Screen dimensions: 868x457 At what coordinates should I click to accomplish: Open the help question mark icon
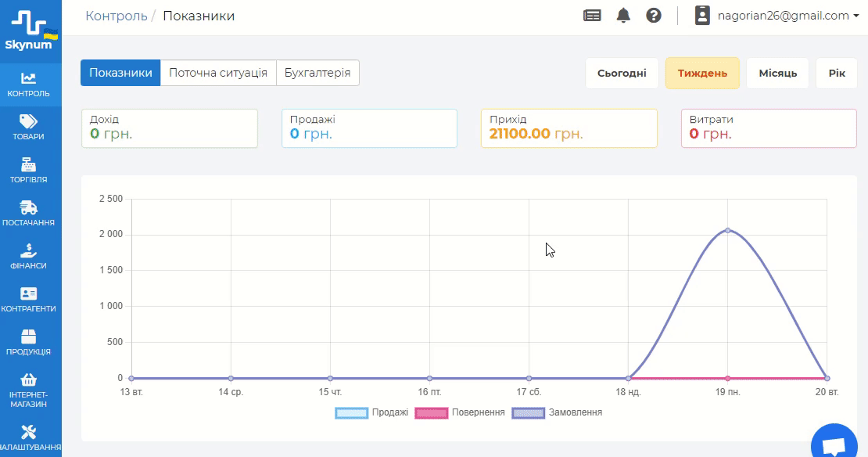(654, 16)
